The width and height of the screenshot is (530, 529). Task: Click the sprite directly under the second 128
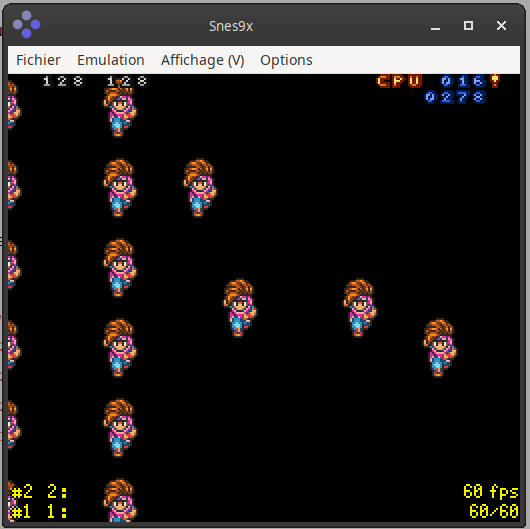pos(120,109)
